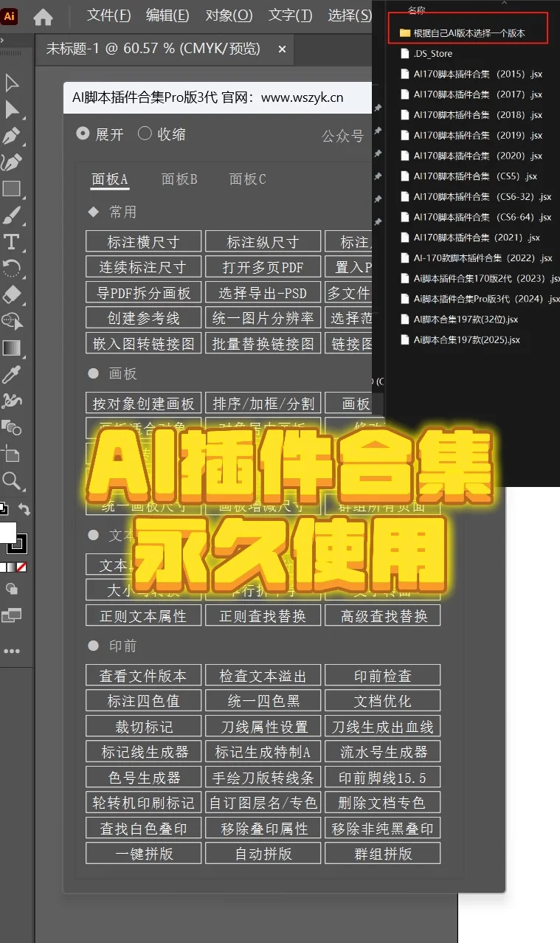Select the flourish-shaped warp tool below Eyedropper
This screenshot has width=560, height=943.
pyautogui.click(x=12, y=401)
